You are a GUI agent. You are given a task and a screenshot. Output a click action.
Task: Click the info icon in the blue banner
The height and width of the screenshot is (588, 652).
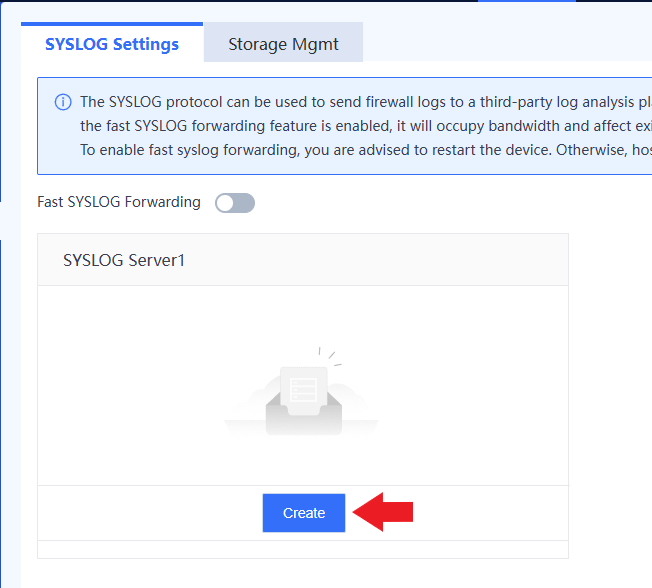click(x=63, y=102)
